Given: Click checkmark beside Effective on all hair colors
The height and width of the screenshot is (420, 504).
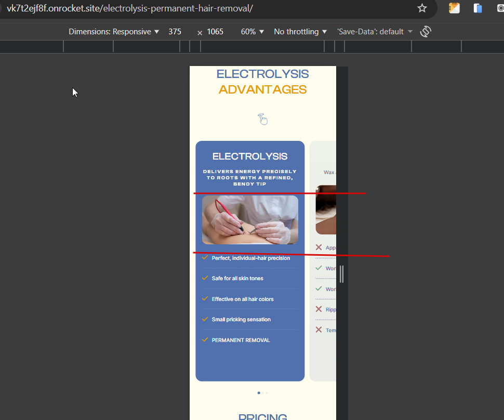Looking at the screenshot, I should [205, 298].
